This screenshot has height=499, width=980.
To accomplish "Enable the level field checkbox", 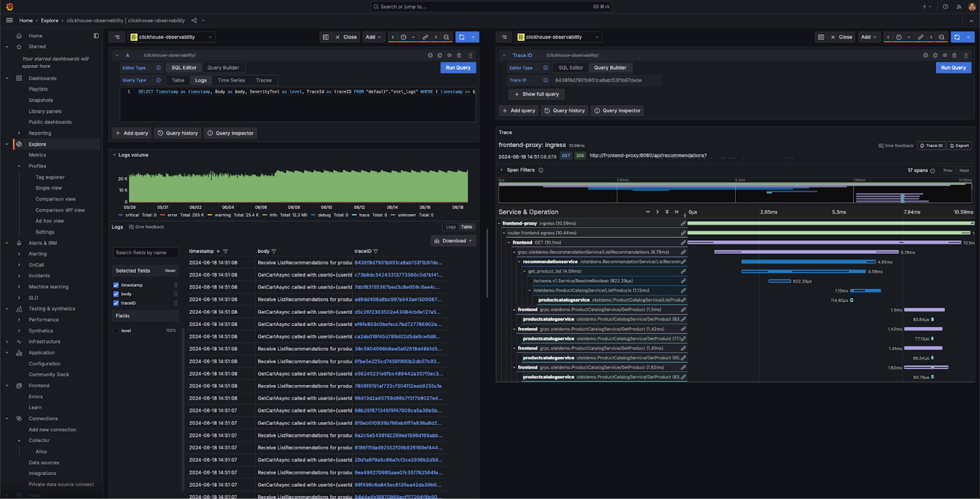I will tap(116, 330).
